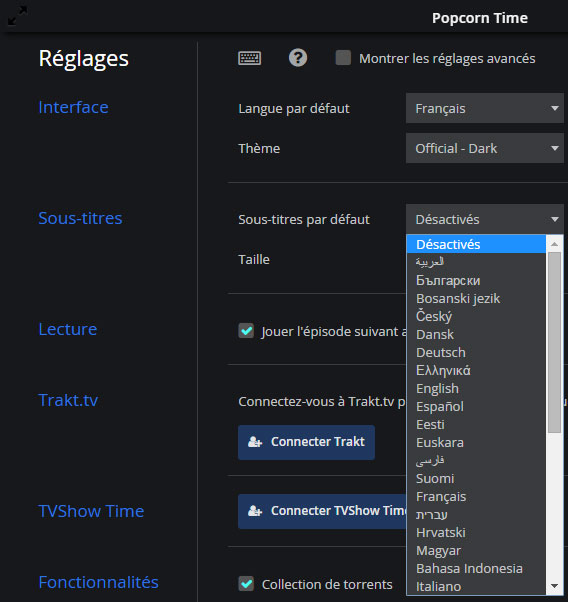
Task: Click the subtitle list scrollbar thumb
Action: pos(554,342)
